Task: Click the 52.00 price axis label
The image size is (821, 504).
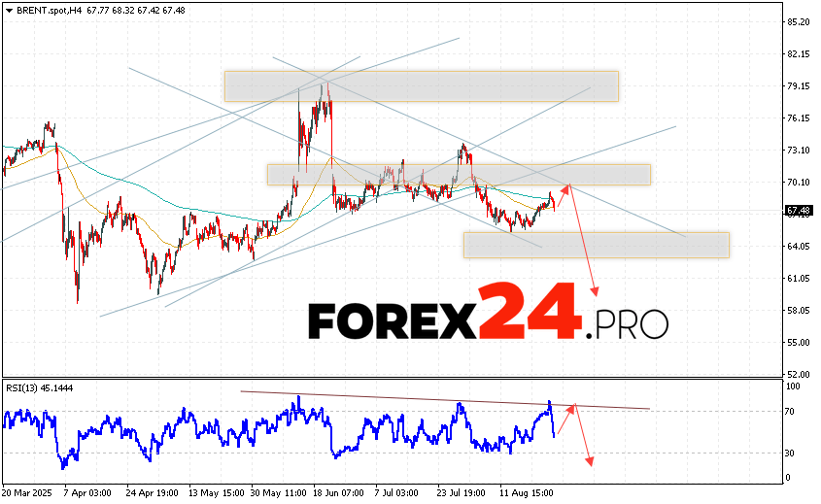Action: tap(799, 374)
